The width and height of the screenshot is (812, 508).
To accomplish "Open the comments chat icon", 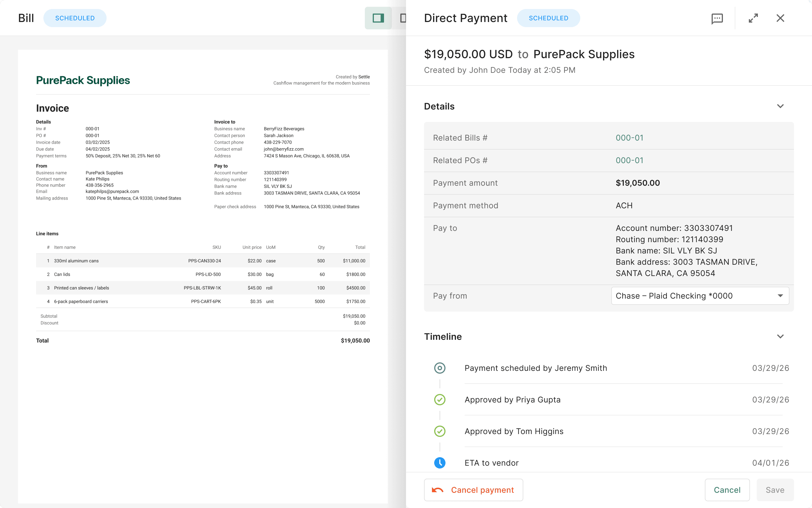I will click(717, 18).
